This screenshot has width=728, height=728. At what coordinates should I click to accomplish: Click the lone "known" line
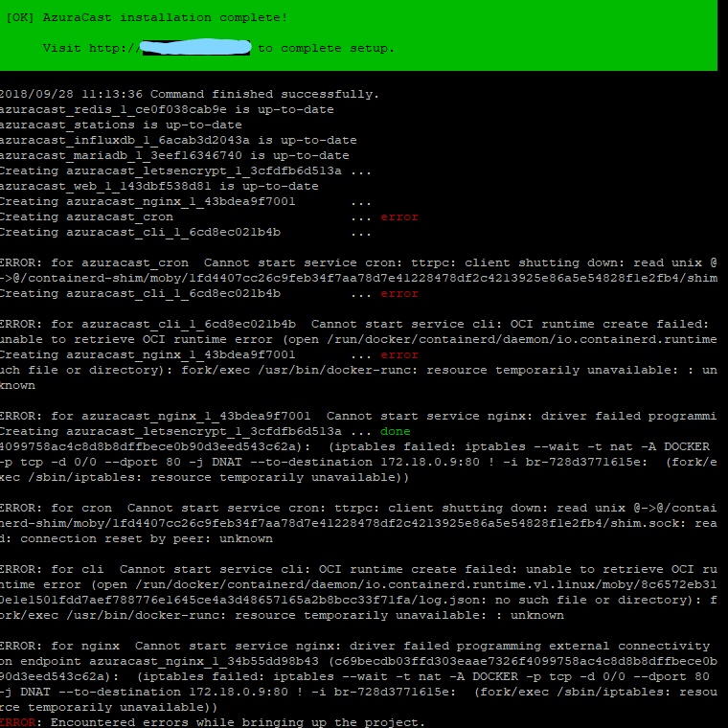pos(17,385)
